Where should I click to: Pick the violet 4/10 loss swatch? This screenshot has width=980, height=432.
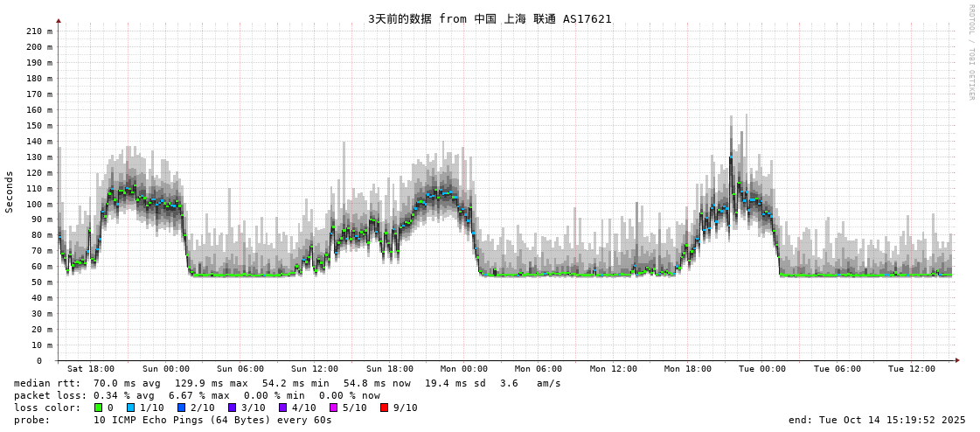point(282,408)
